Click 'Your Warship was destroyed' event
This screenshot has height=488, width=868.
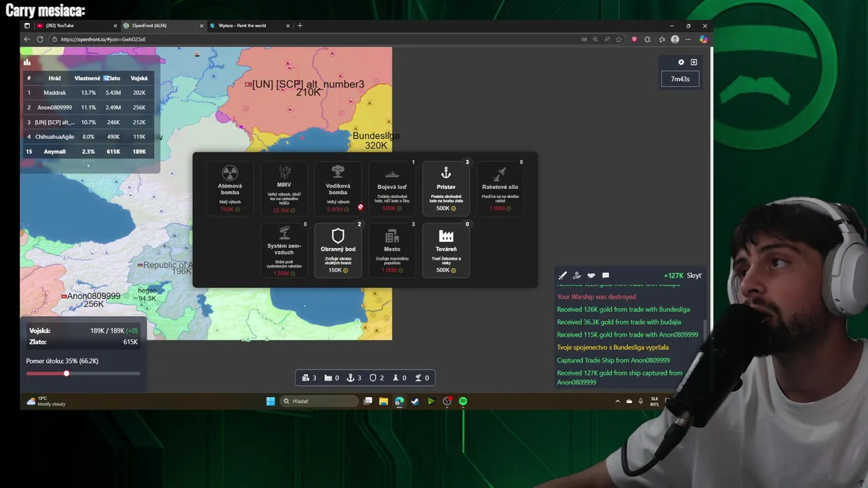pos(596,297)
